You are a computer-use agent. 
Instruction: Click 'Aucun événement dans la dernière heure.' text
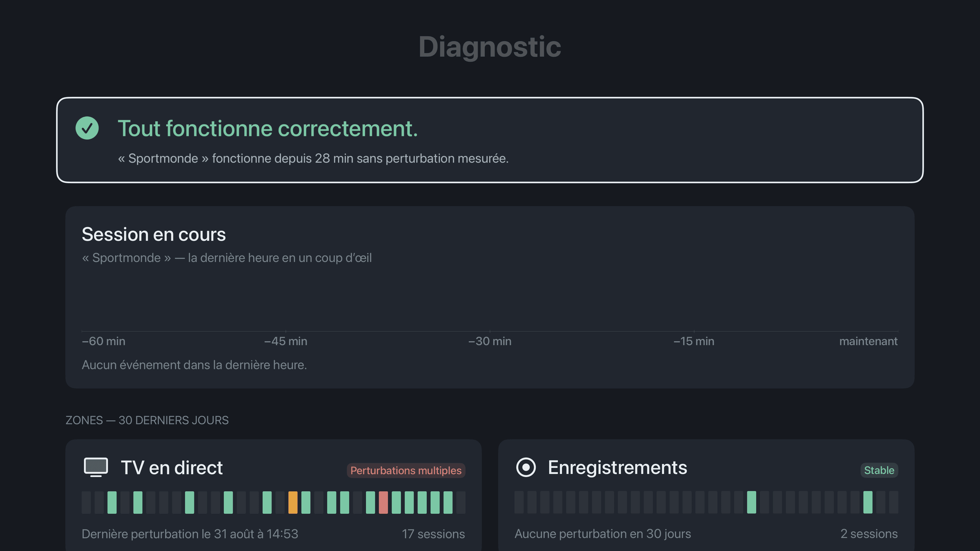pyautogui.click(x=194, y=365)
